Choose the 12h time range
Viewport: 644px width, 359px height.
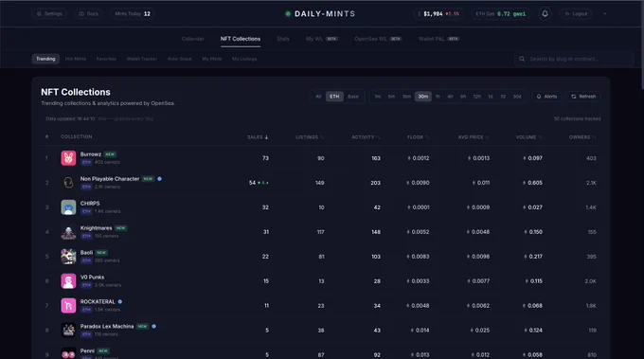[476, 97]
